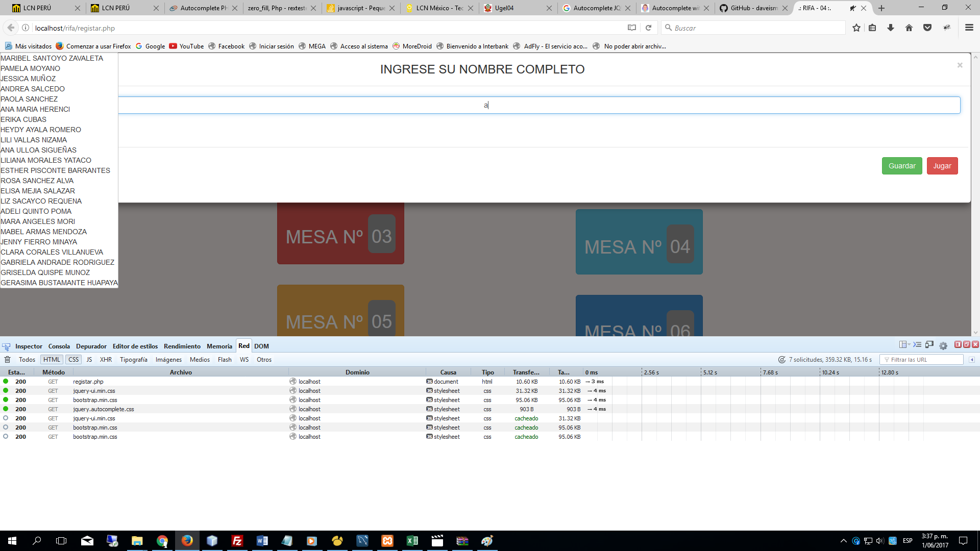Open devtools in separate window
Viewport: 980px width, 551px height.
click(x=967, y=344)
